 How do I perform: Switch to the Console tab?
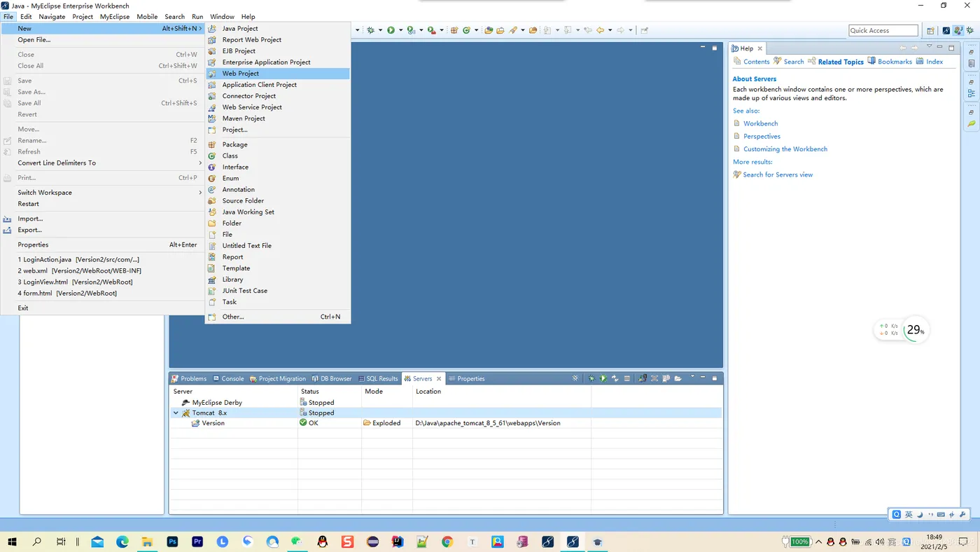tap(228, 378)
